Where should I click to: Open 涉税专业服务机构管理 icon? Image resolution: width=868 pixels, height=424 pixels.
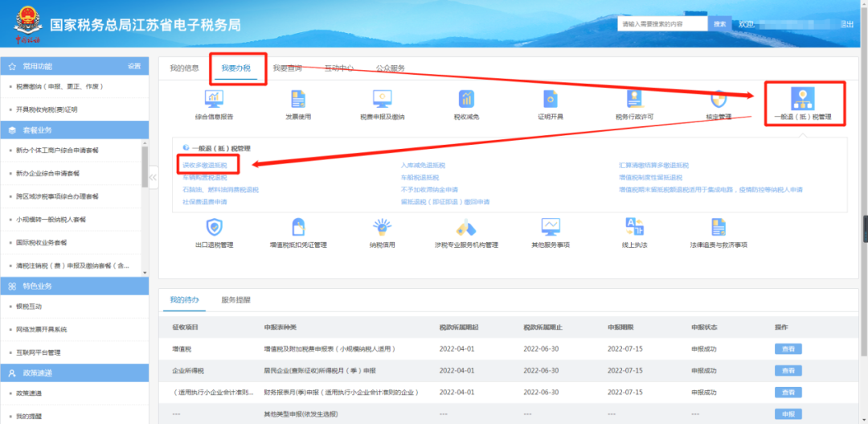(466, 227)
